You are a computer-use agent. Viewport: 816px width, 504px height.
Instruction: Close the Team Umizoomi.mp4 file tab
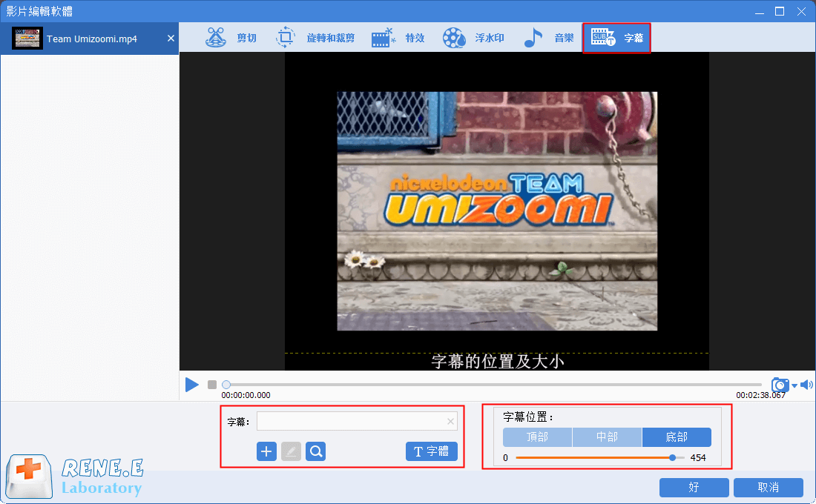171,38
